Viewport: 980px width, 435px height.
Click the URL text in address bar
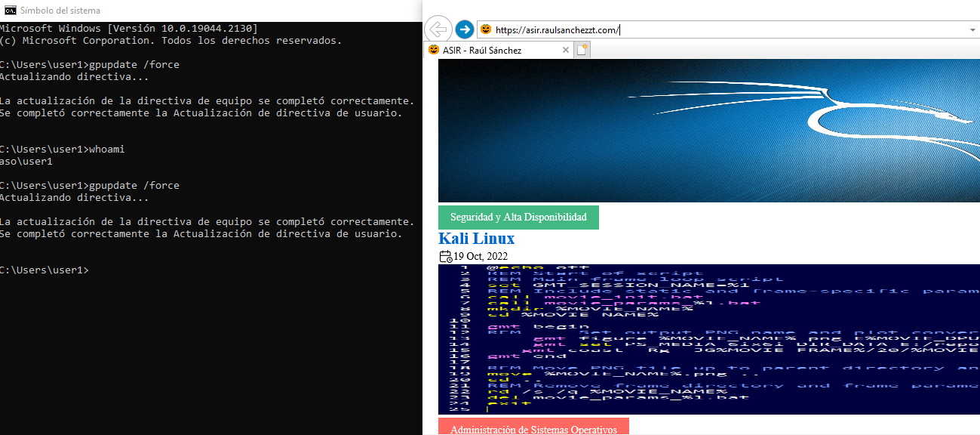click(x=558, y=30)
